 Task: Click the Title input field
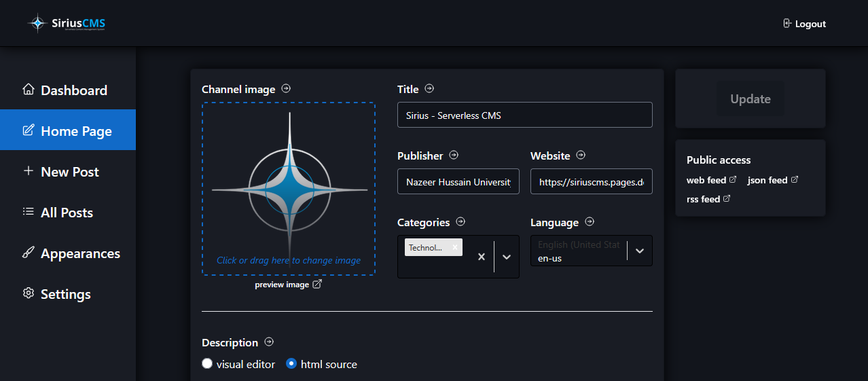pos(524,115)
